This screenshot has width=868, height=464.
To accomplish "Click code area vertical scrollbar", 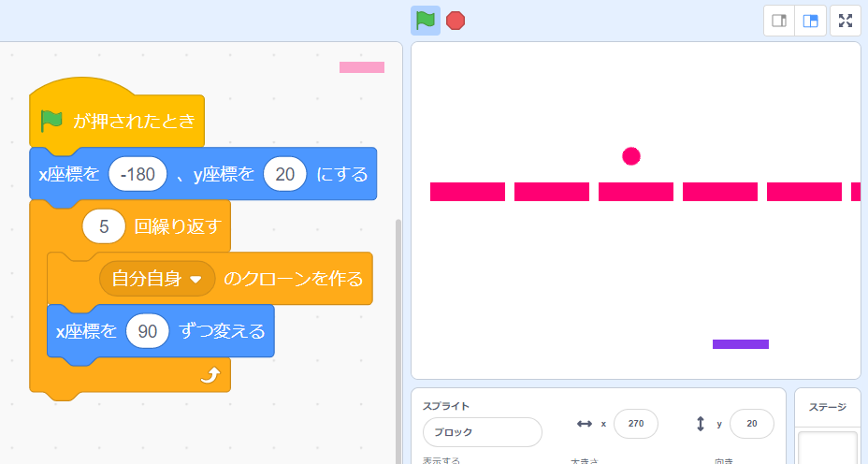I will coord(398,341).
